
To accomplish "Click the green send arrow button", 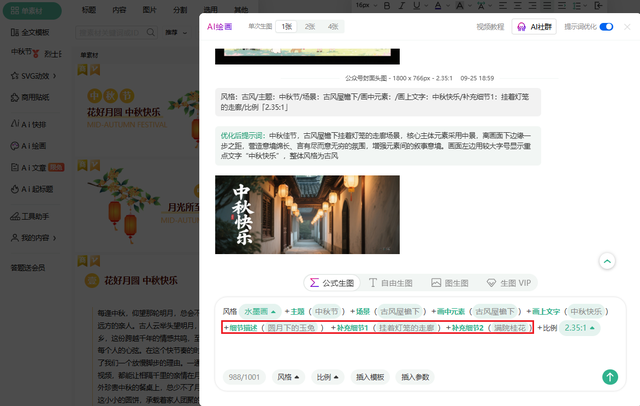I will click(610, 377).
